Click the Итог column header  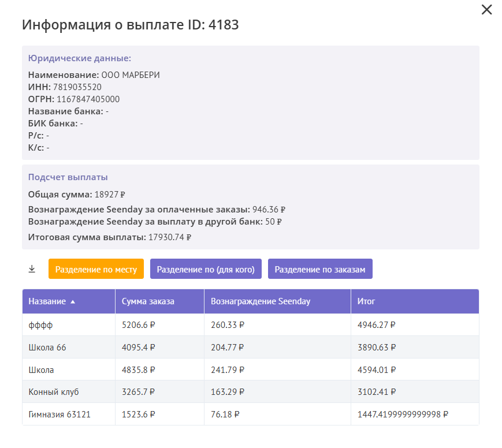366,301
